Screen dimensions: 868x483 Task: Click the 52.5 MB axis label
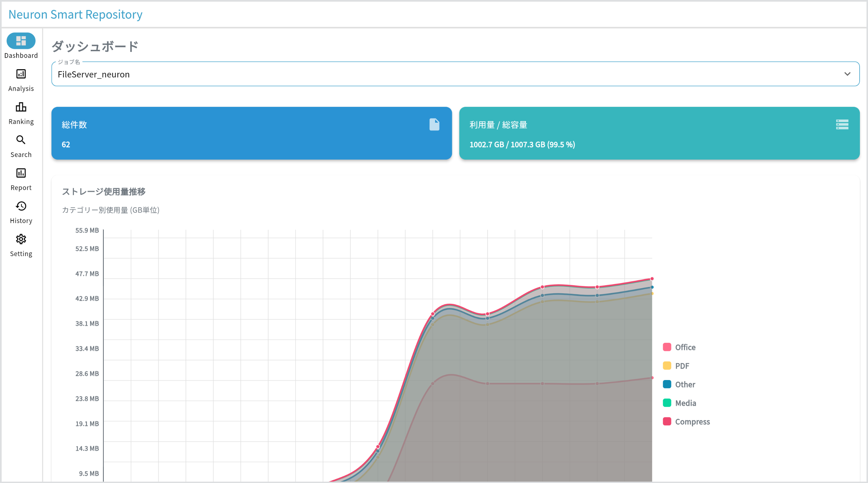pyautogui.click(x=87, y=249)
